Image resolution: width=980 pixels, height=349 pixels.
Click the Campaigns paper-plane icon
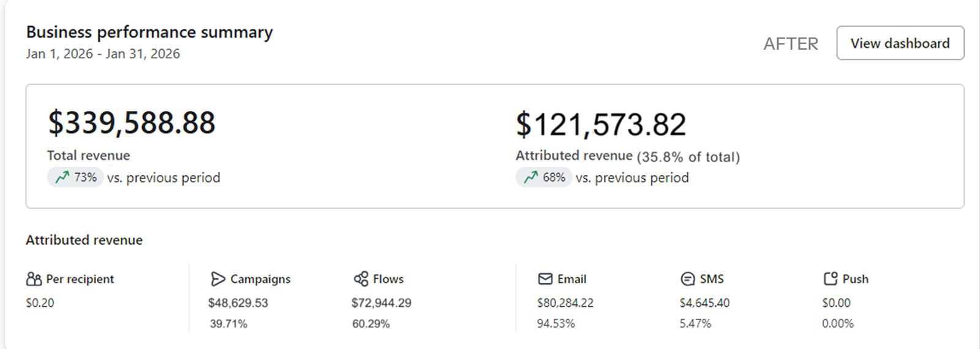217,279
